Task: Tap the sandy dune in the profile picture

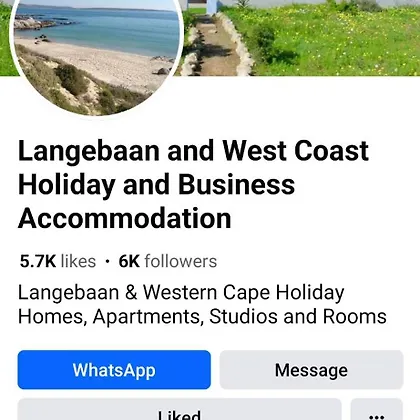Action: (x=67, y=87)
